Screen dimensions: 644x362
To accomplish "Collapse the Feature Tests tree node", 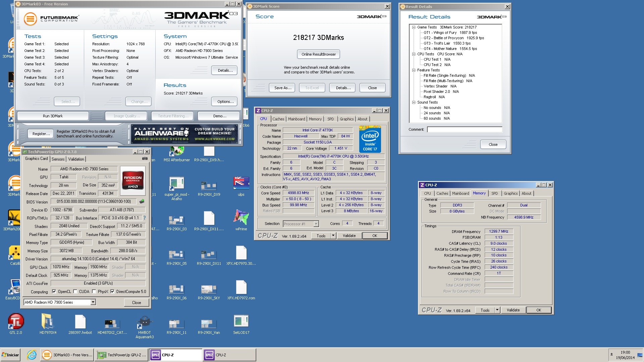I will click(414, 70).
